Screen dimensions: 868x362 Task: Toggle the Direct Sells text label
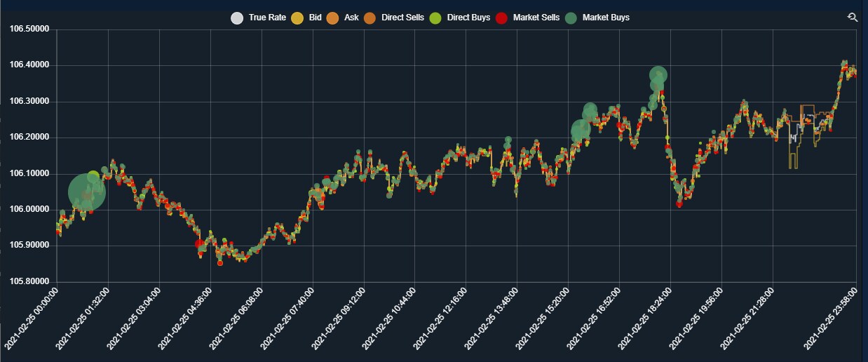pyautogui.click(x=402, y=18)
